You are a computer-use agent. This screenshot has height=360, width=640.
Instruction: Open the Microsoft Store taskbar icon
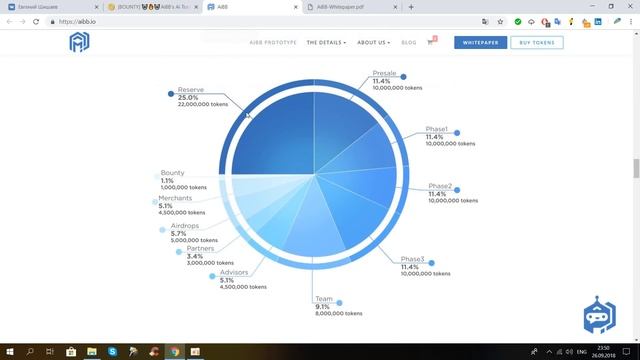(x=71, y=351)
